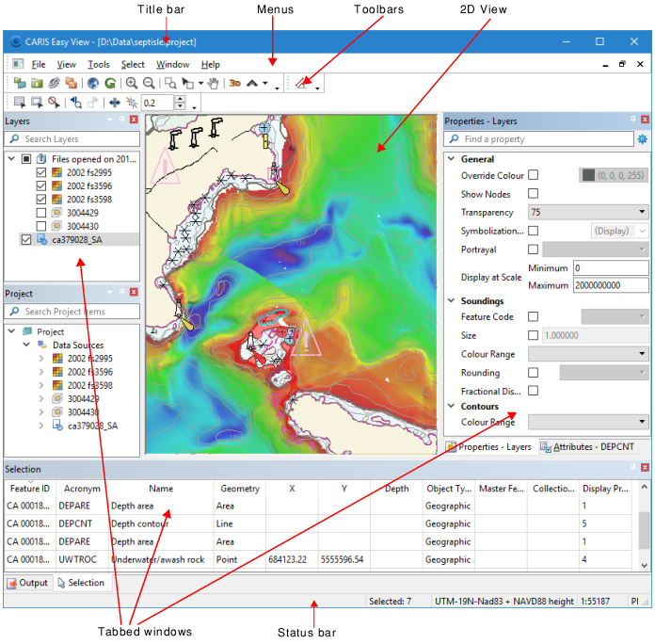Viewport: 655px width, 644px height.
Task: Select the Pan hand tool
Action: (214, 84)
